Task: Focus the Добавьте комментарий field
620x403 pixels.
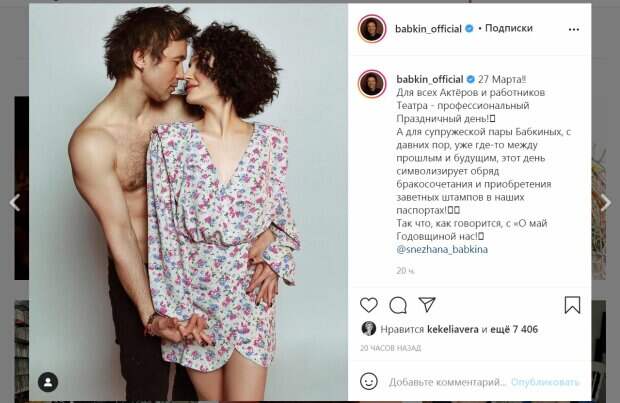Action: coord(447,382)
